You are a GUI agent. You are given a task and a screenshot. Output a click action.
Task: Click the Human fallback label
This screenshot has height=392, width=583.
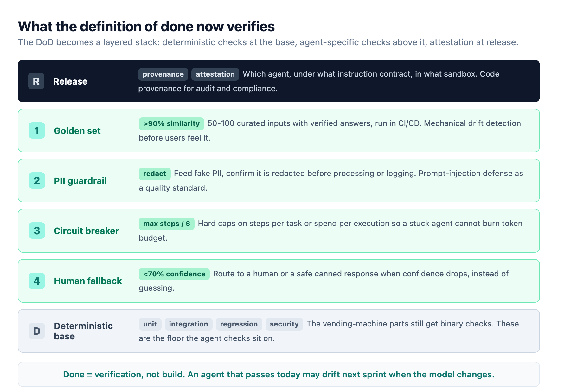(x=88, y=281)
